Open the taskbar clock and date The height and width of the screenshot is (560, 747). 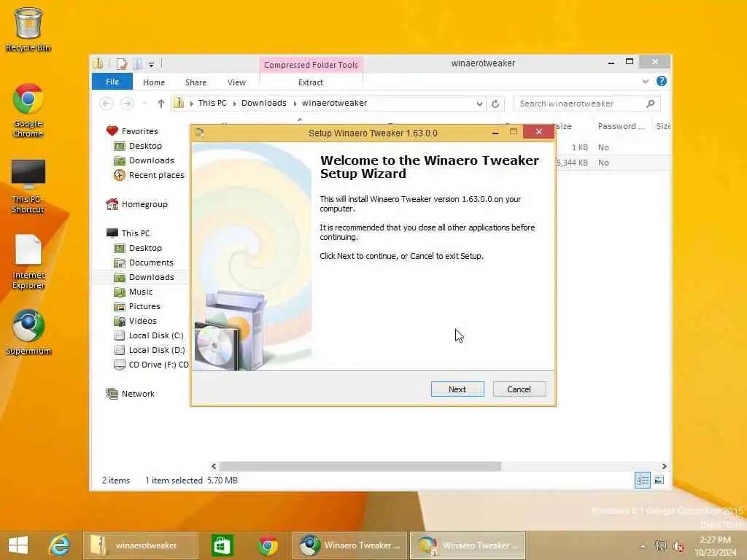point(715,546)
